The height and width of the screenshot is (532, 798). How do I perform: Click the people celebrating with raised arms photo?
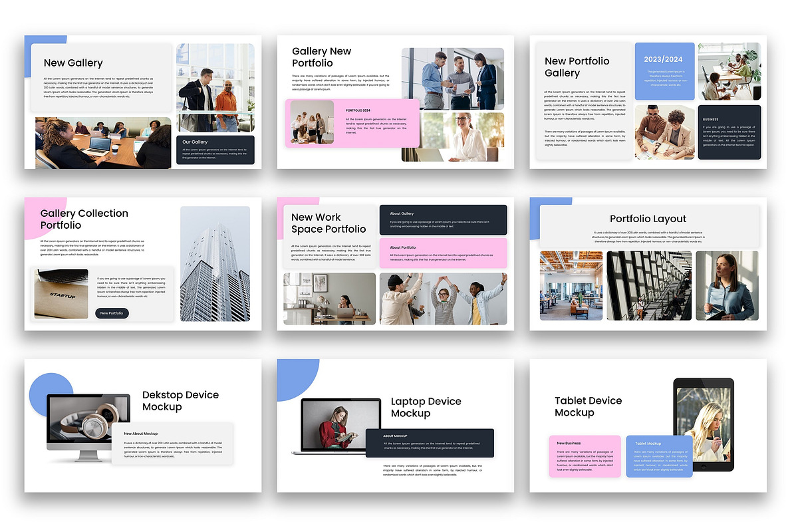[444, 299]
